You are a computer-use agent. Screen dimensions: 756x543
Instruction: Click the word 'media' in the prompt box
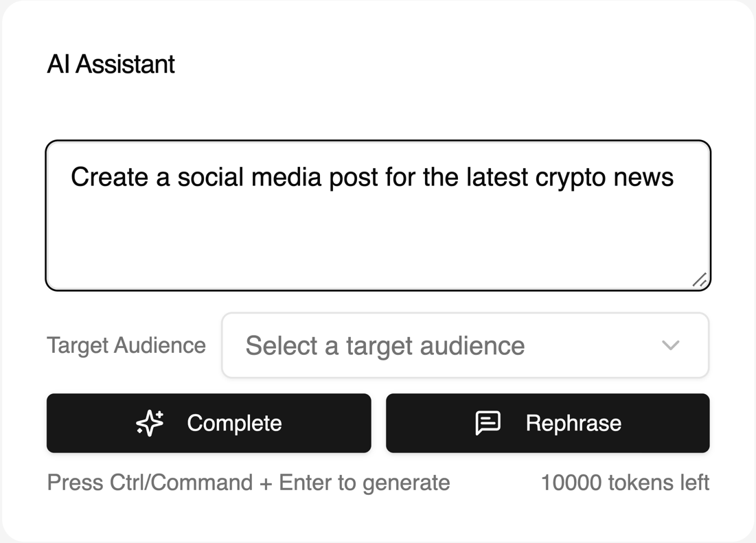(286, 177)
